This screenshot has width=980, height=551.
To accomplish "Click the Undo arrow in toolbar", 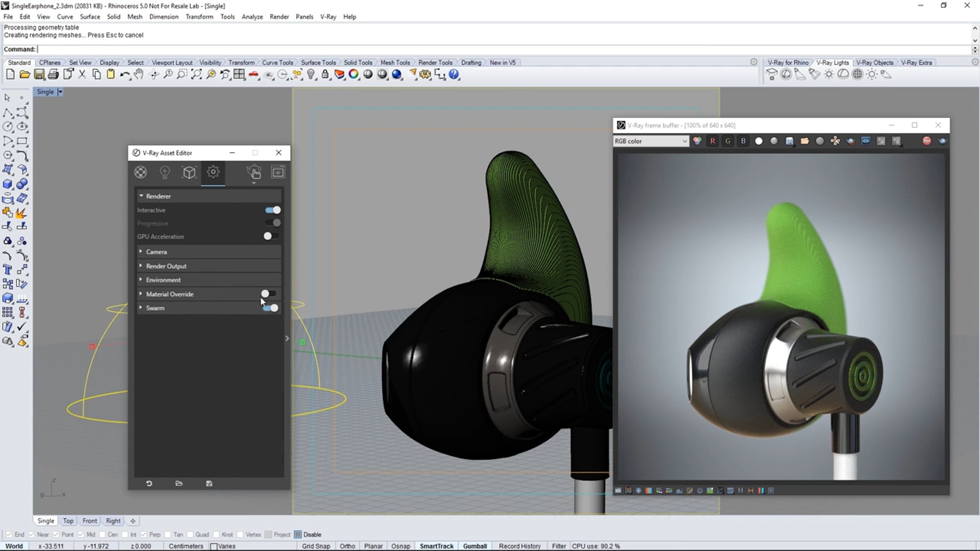I will [x=124, y=74].
